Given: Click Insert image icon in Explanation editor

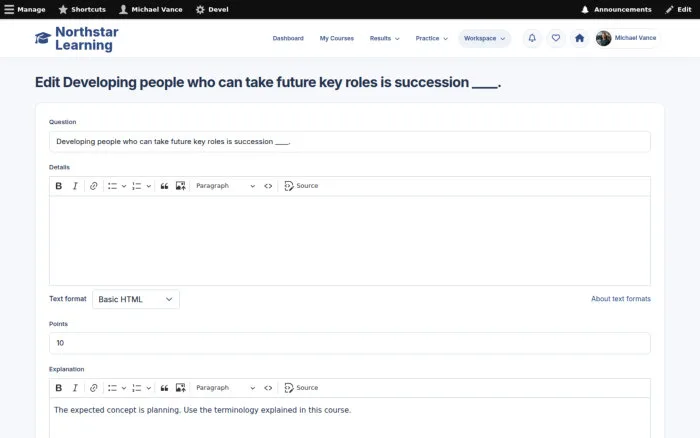Looking at the screenshot, I should click(x=180, y=388).
